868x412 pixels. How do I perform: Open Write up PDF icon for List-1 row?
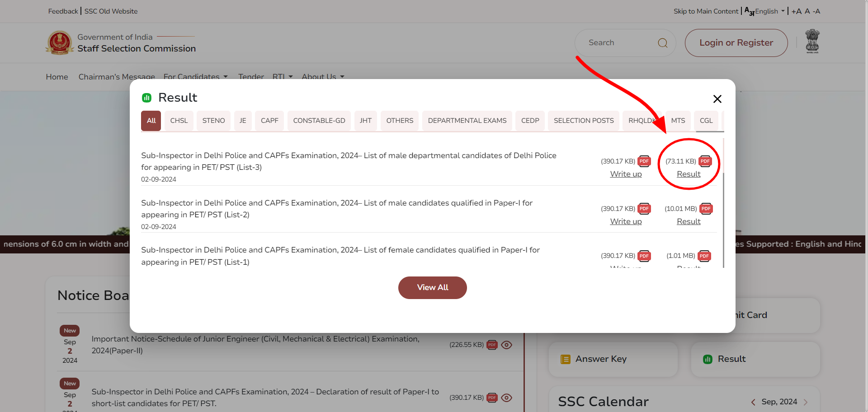point(644,256)
